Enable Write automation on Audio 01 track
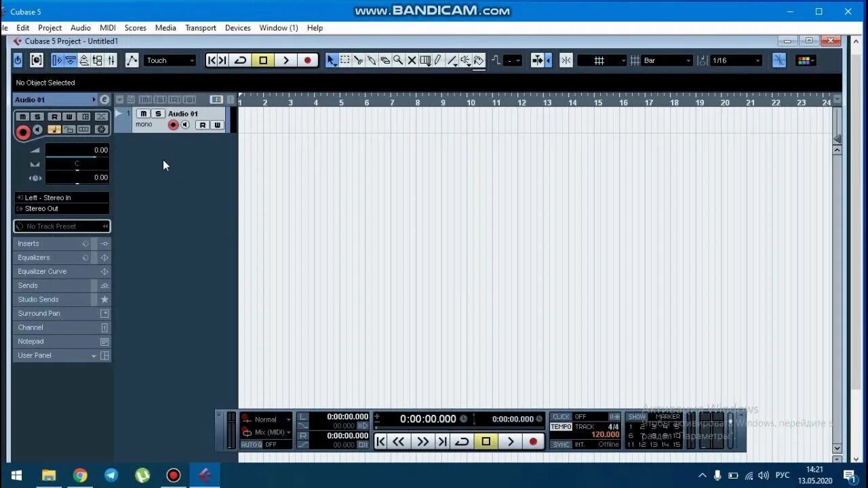The width and height of the screenshot is (868, 488). coord(217,125)
